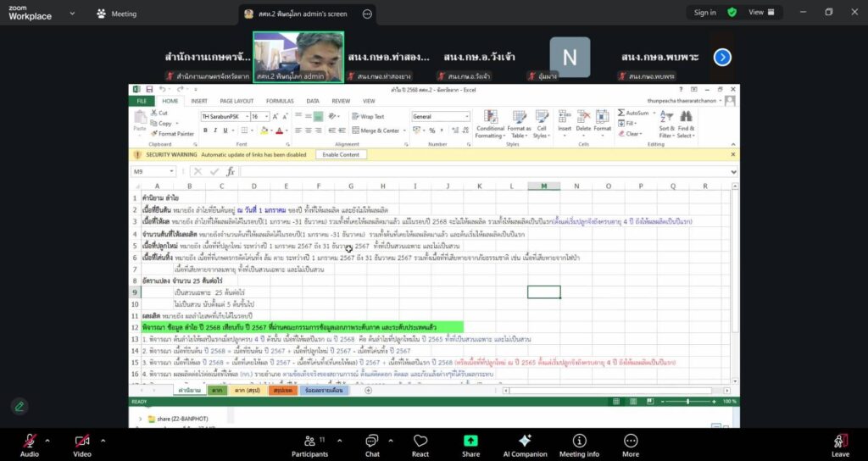Select the participant thumbnail with letter N
This screenshot has height=461, width=868.
[x=570, y=57]
